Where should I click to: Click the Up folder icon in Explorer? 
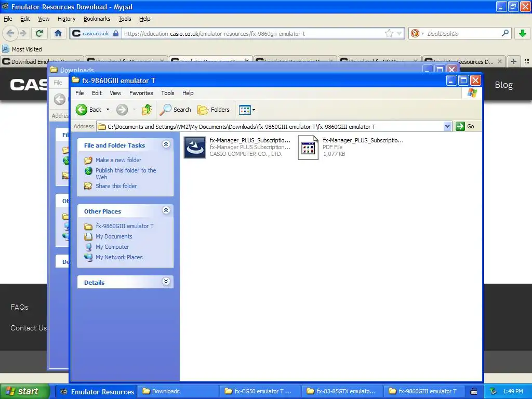tap(147, 110)
